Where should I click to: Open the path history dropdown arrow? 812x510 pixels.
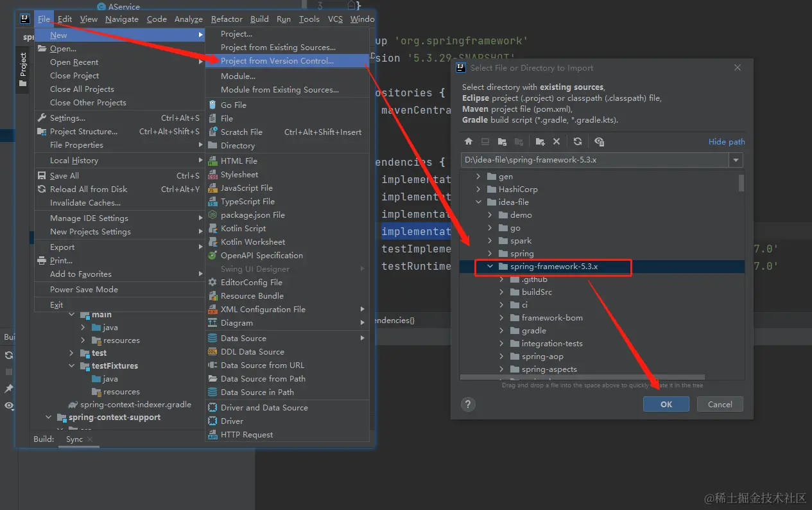click(736, 160)
